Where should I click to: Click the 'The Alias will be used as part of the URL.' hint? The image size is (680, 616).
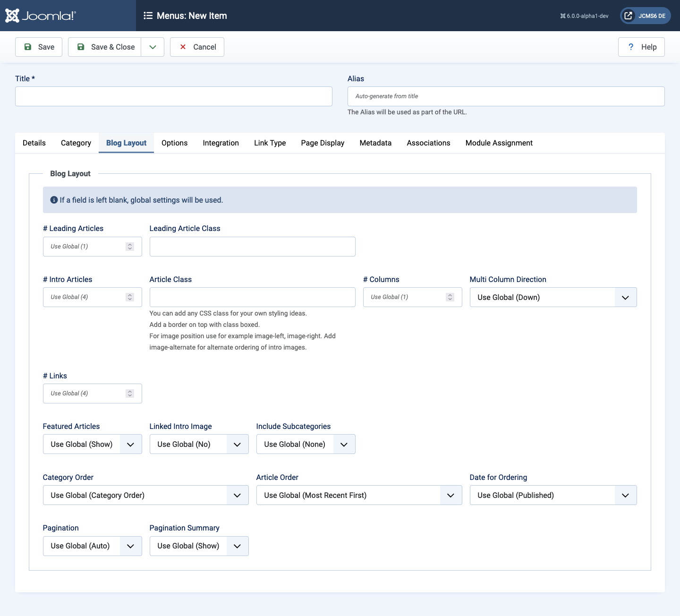[x=407, y=112]
